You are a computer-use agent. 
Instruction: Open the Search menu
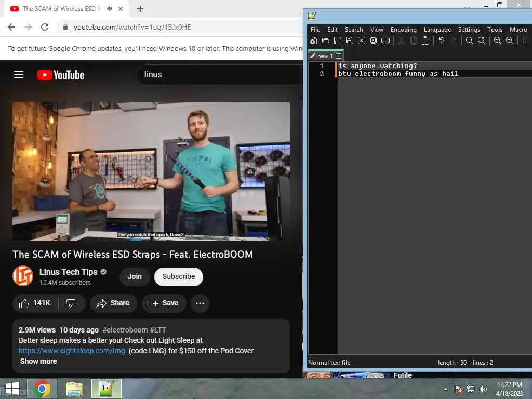354,30
